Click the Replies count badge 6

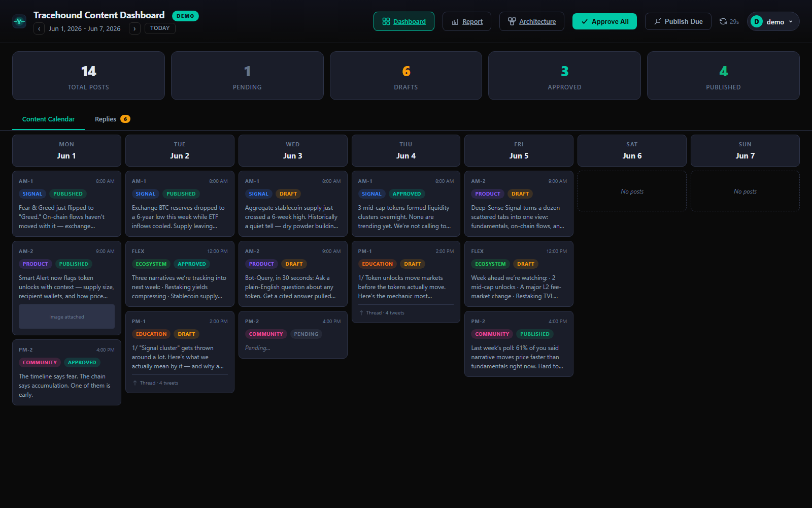click(125, 119)
